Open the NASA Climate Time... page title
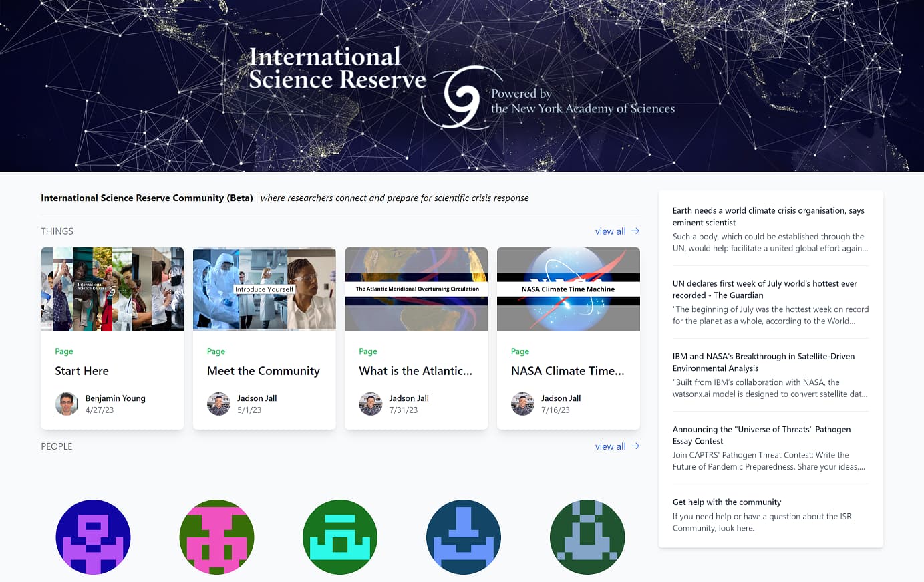The height and width of the screenshot is (582, 924). 568,371
